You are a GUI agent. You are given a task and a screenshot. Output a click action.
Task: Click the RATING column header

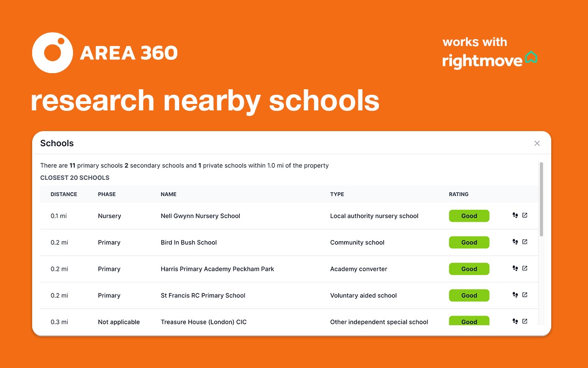pos(458,194)
